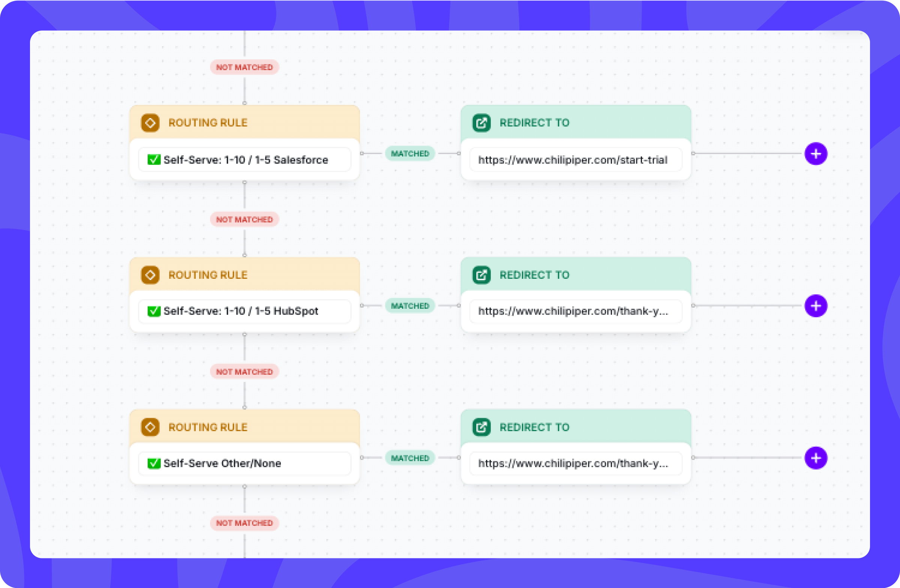This screenshot has height=588, width=900.
Task: Click the redirect icon beside the HubSpot rule's redirect
Action: pos(481,275)
